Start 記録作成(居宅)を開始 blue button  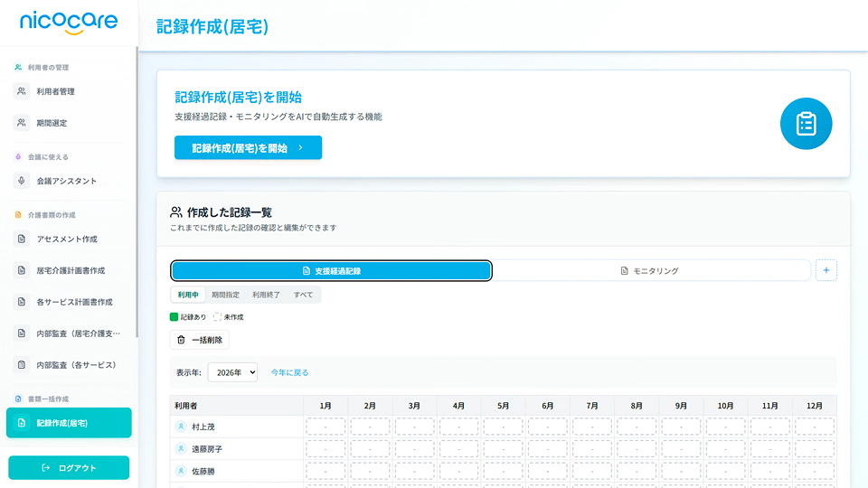tap(248, 147)
